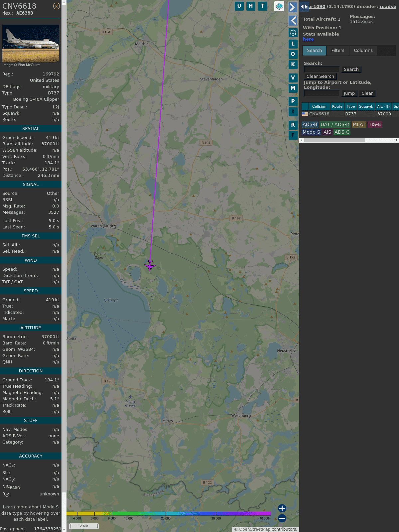Click the altitude color scale bar
Viewport: 399px width, 532px height.
[x=169, y=514]
